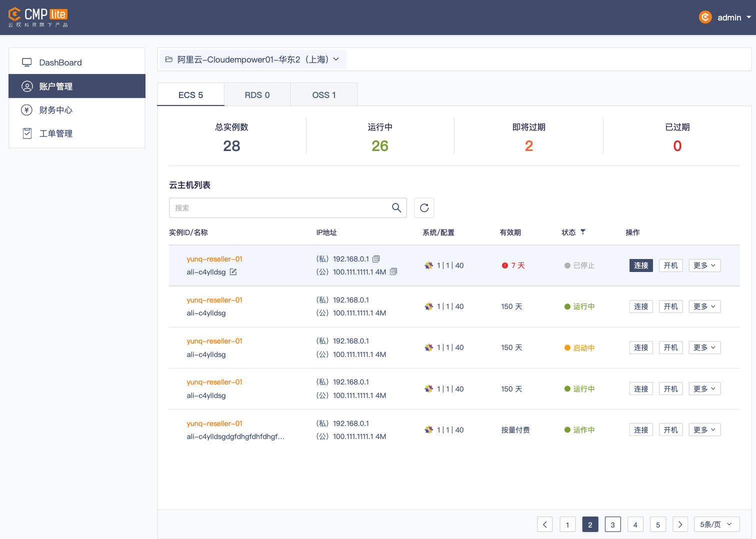Click the ali-c4ylldsgdgfdhgfdhfdhgf… truncated name

235,436
